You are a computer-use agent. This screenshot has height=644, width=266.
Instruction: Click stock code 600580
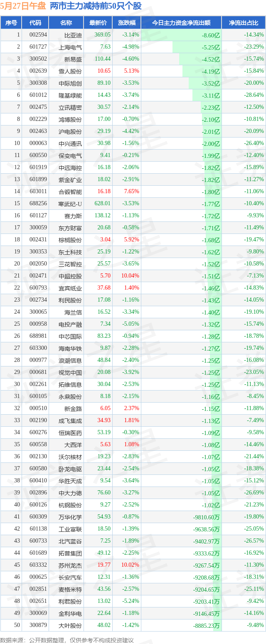[38, 469]
